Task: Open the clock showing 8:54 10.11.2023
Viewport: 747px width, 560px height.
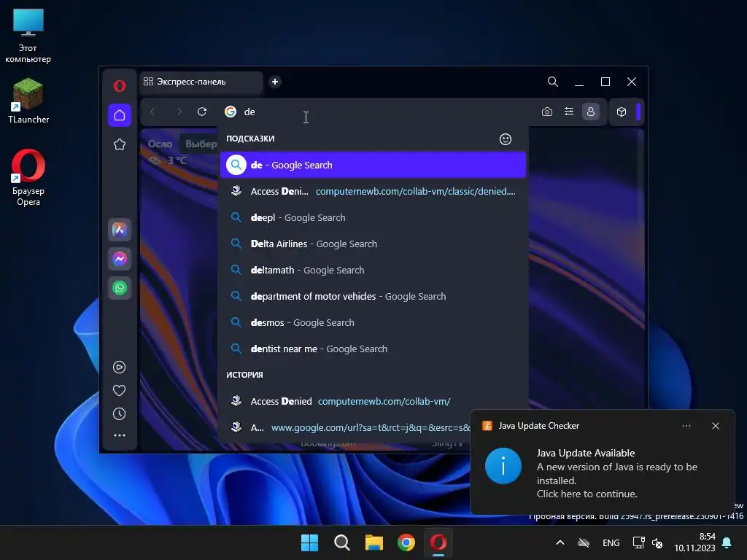Action: (694, 542)
